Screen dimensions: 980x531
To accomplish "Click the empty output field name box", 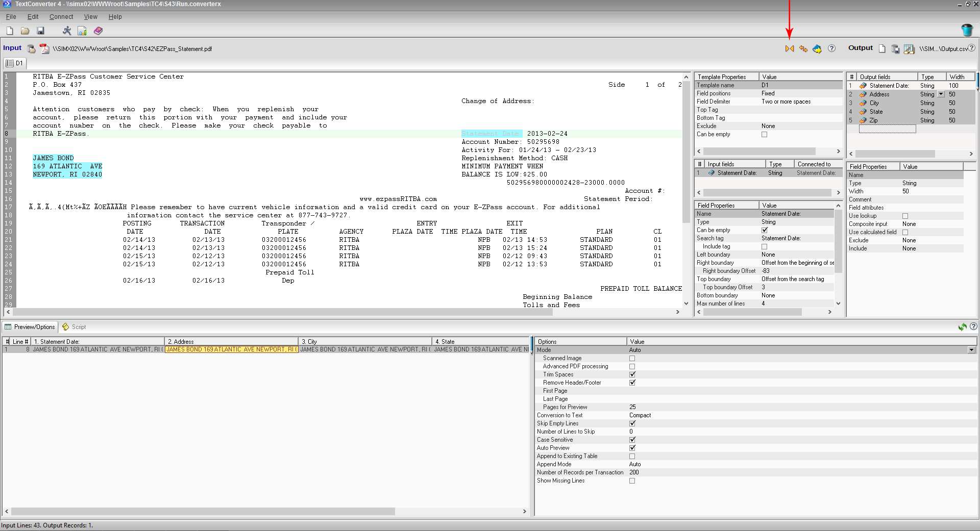I will (887, 129).
